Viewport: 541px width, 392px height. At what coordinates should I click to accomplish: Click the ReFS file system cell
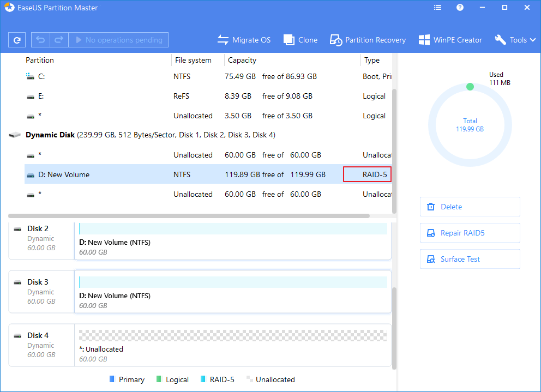click(182, 97)
